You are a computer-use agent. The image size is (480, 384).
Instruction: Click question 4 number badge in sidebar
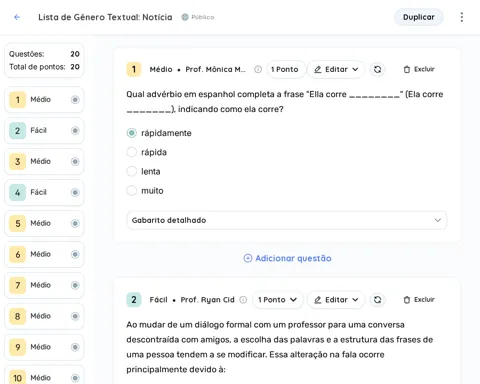[x=18, y=192]
